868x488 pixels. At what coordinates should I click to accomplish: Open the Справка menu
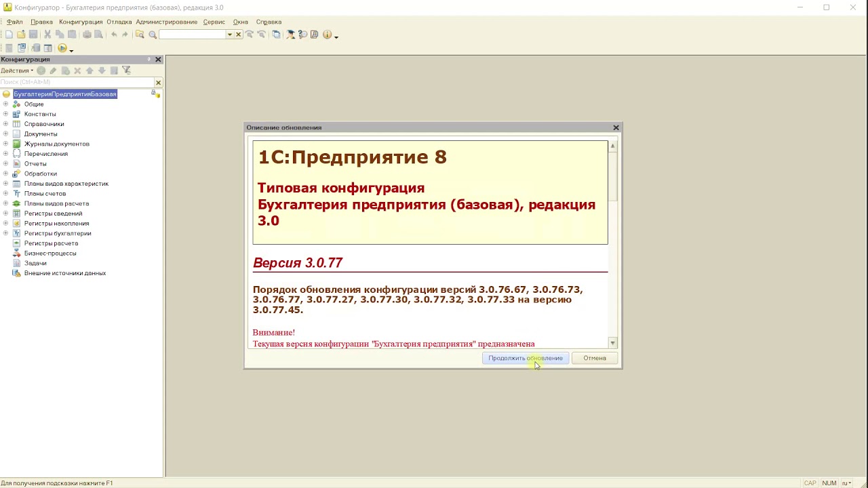(x=269, y=22)
